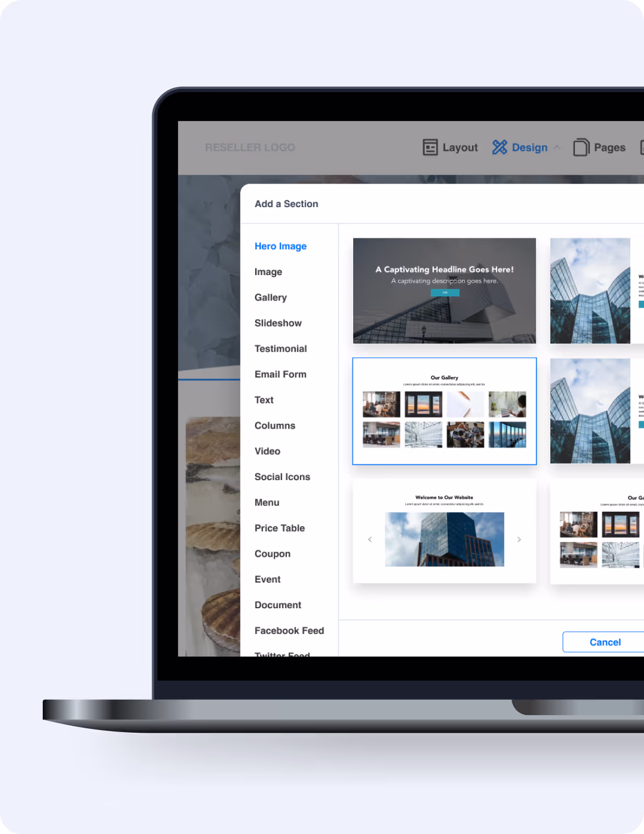This screenshot has width=644, height=834.
Task: Choose the bottom-right Our Gallery template
Action: [x=597, y=532]
